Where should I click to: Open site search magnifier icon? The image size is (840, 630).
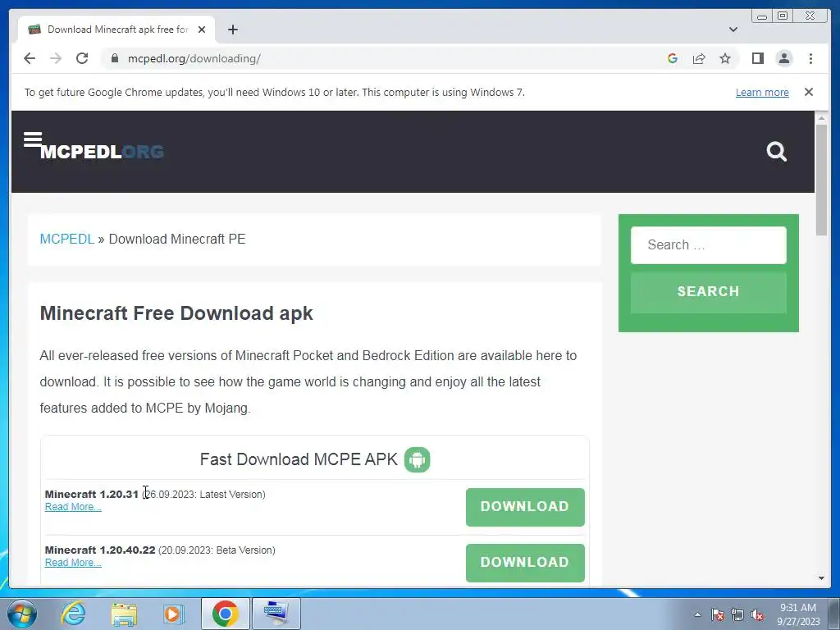776,152
